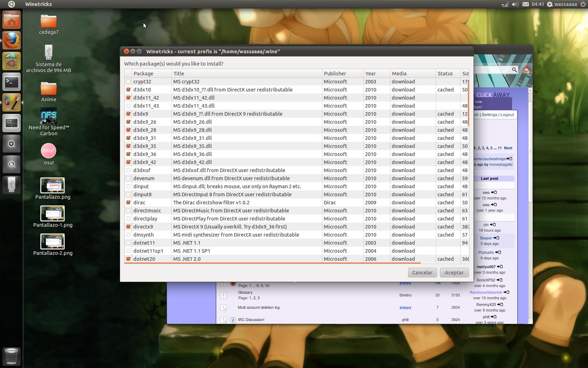Check the dotnet11 package checkbox
The height and width of the screenshot is (368, 588).
[128, 243]
